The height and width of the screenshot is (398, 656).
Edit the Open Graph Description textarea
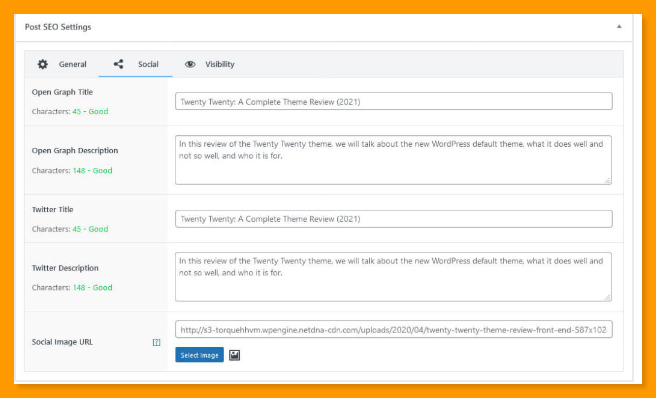click(x=394, y=160)
